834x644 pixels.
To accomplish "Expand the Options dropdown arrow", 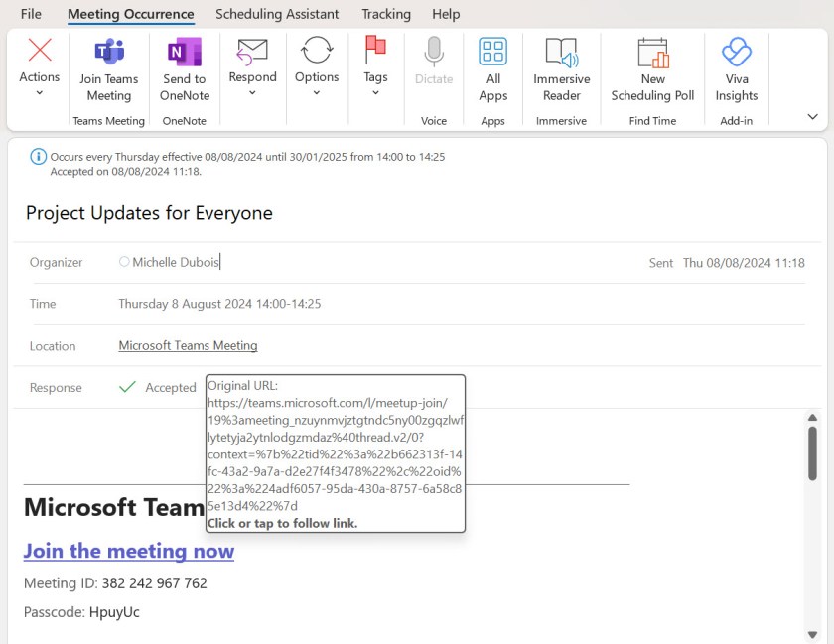I will pos(317,93).
